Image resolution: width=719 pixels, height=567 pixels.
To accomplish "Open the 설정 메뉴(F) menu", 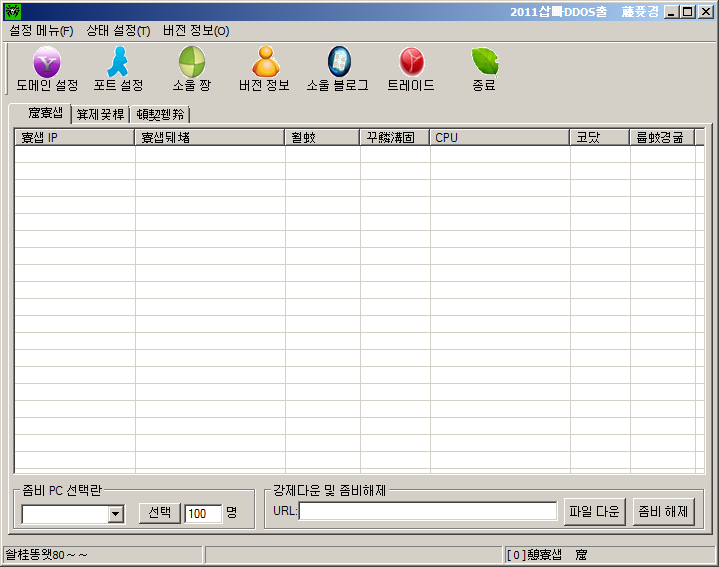I will (41, 31).
